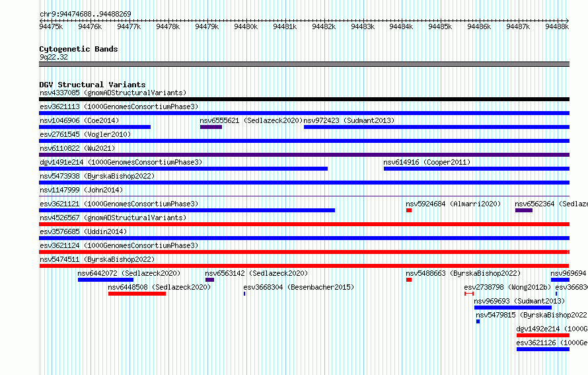
Task: Open nsv5473938 (ByrskaBishop2022) label
Action: click(97, 176)
